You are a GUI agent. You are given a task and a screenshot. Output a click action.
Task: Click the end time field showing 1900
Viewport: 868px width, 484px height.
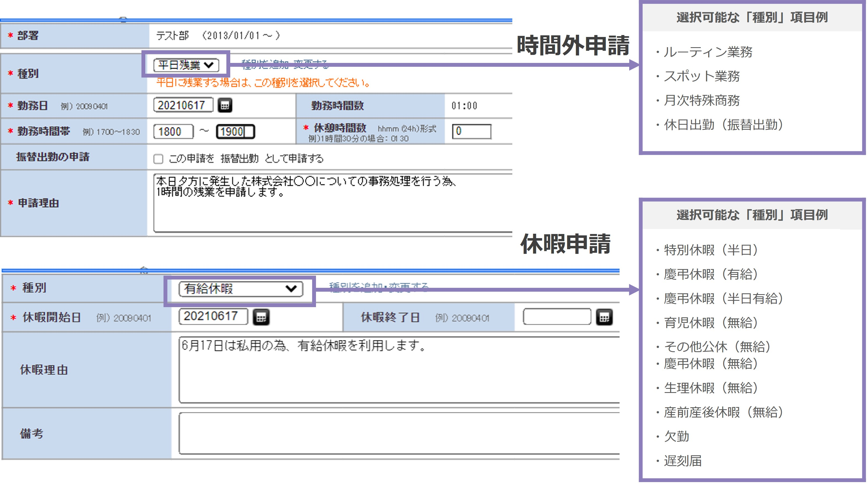[235, 132]
